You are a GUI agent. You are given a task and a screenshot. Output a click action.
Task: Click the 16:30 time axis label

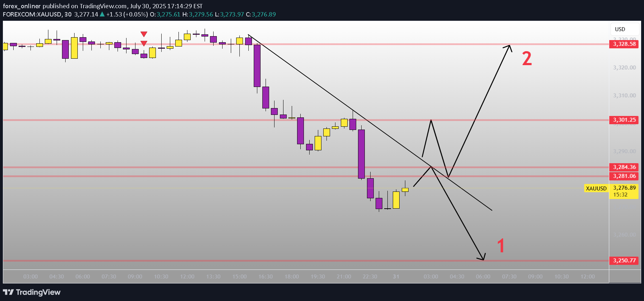tap(266, 277)
